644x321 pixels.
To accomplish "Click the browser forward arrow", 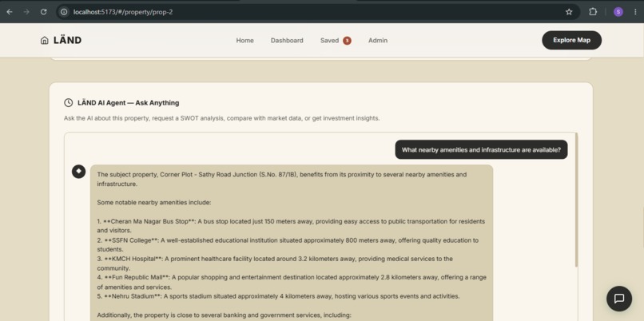I will tap(26, 12).
